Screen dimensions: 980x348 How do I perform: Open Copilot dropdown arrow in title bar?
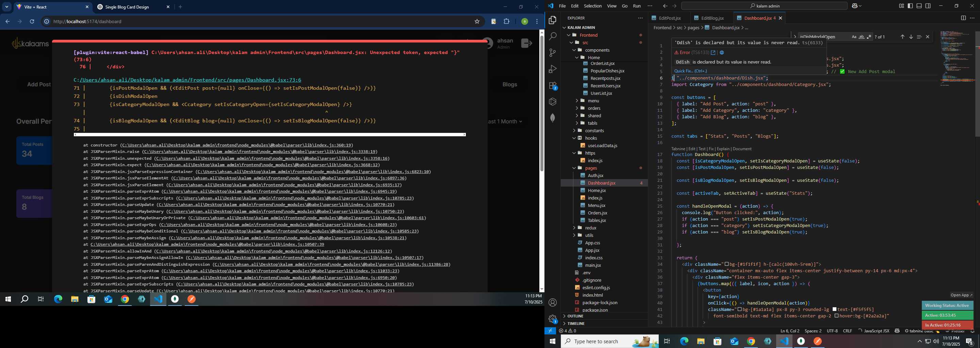click(860, 6)
